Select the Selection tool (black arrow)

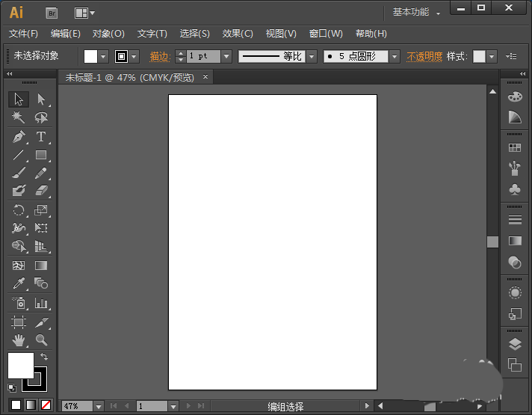pos(19,99)
